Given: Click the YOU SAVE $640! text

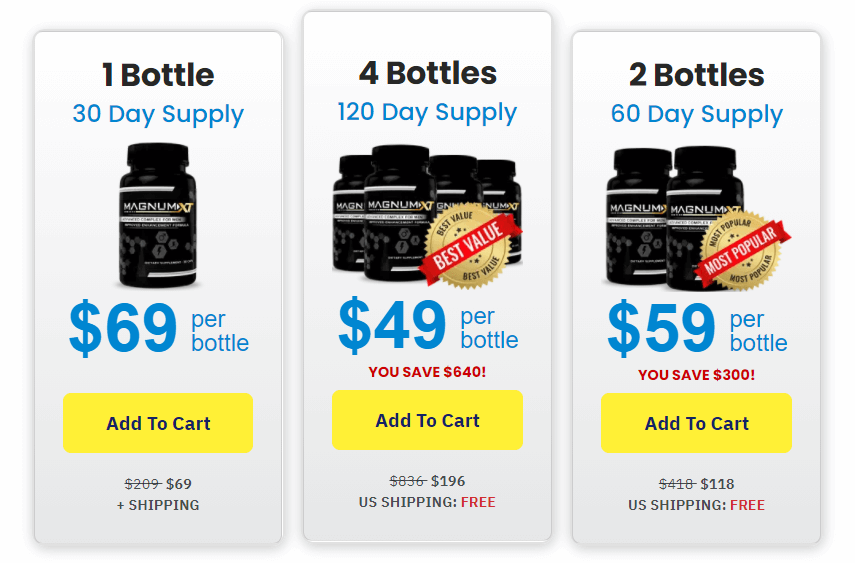Looking at the screenshot, I should [427, 372].
